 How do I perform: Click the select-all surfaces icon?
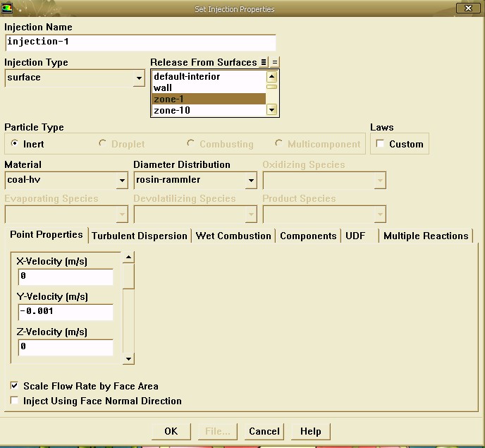tap(264, 62)
